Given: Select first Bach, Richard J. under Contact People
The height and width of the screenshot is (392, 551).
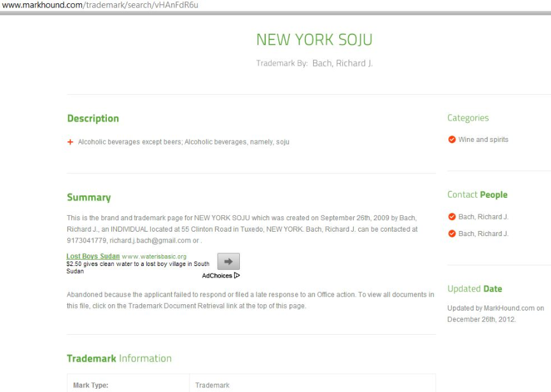Looking at the screenshot, I should (x=483, y=217).
